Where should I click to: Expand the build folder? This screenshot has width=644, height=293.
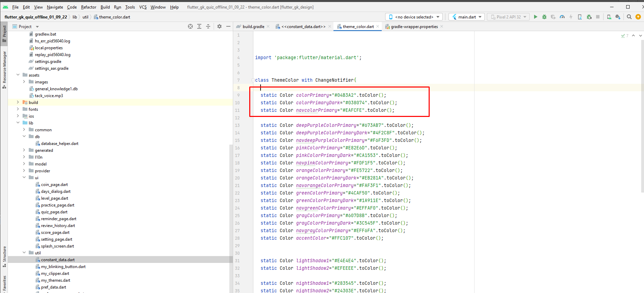click(x=18, y=102)
